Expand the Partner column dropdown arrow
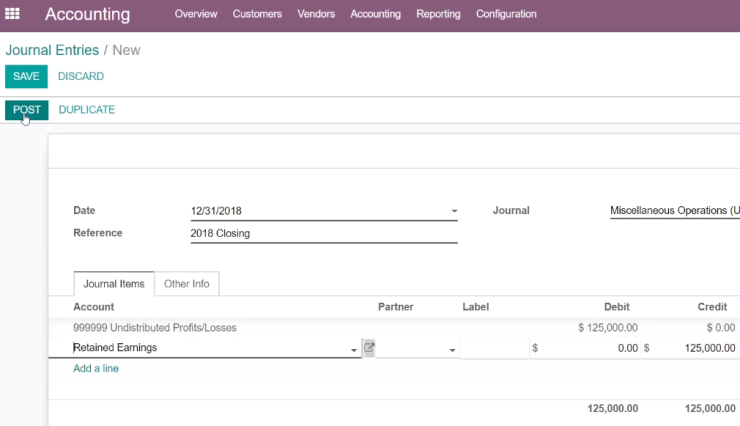 point(452,350)
